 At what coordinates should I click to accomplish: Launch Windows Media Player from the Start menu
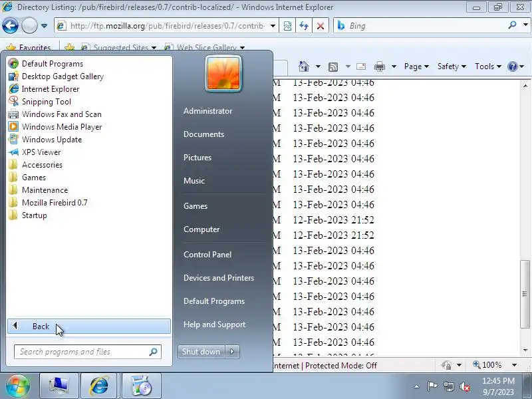[x=62, y=127]
